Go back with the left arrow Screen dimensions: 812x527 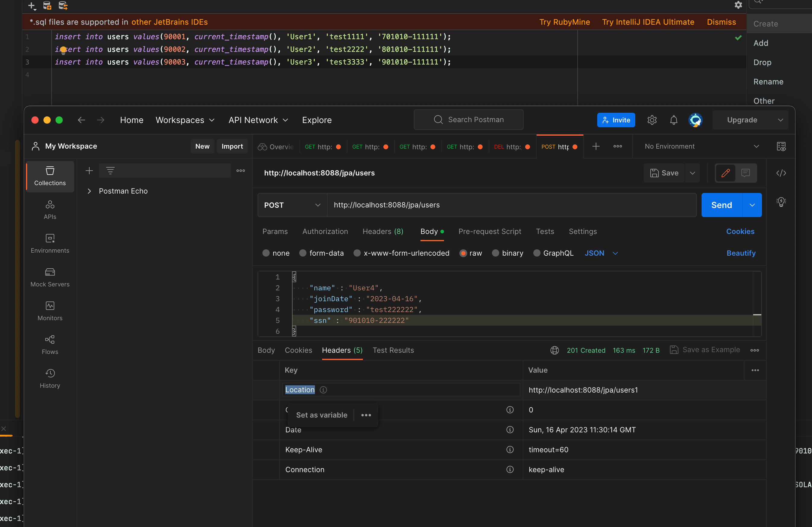81,120
